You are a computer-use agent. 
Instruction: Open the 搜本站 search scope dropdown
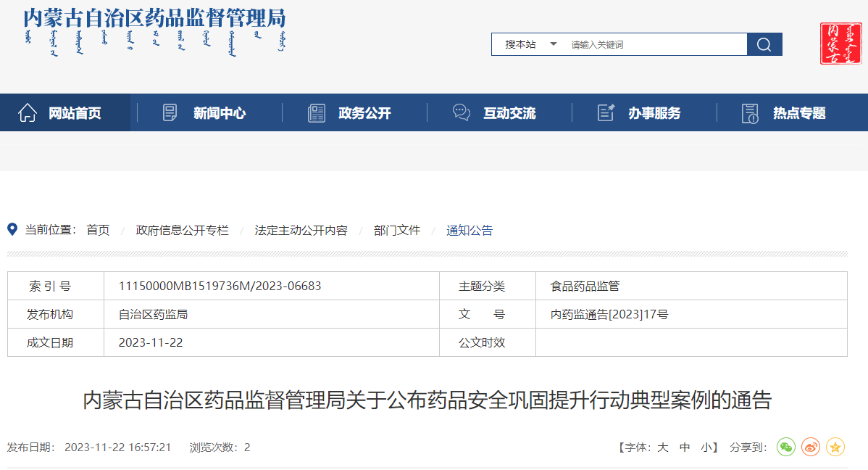coord(531,44)
